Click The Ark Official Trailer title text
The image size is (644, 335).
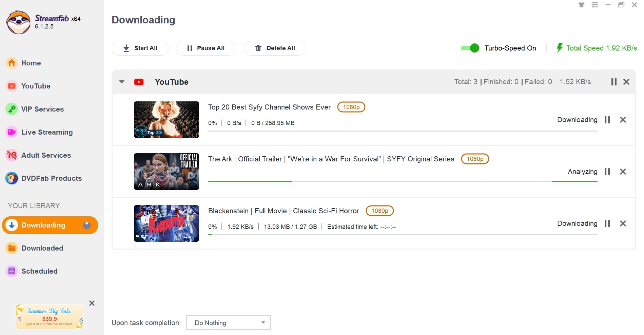pyautogui.click(x=331, y=159)
